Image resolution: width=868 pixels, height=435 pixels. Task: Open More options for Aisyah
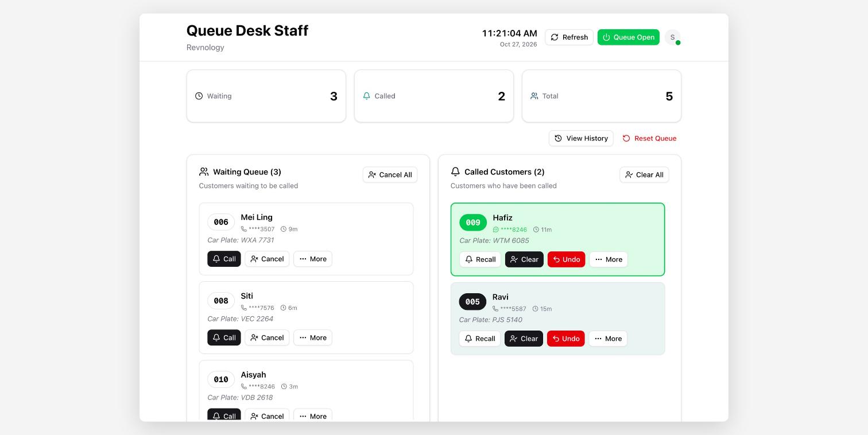tap(313, 415)
